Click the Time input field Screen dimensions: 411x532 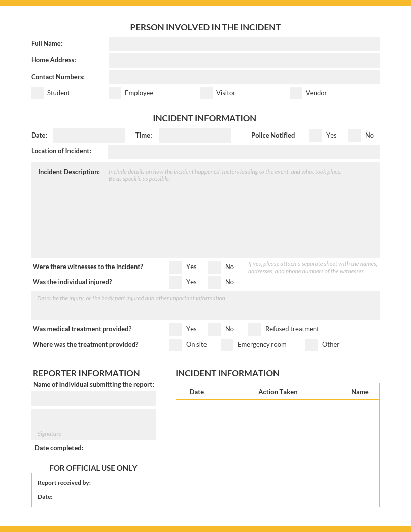195,135
